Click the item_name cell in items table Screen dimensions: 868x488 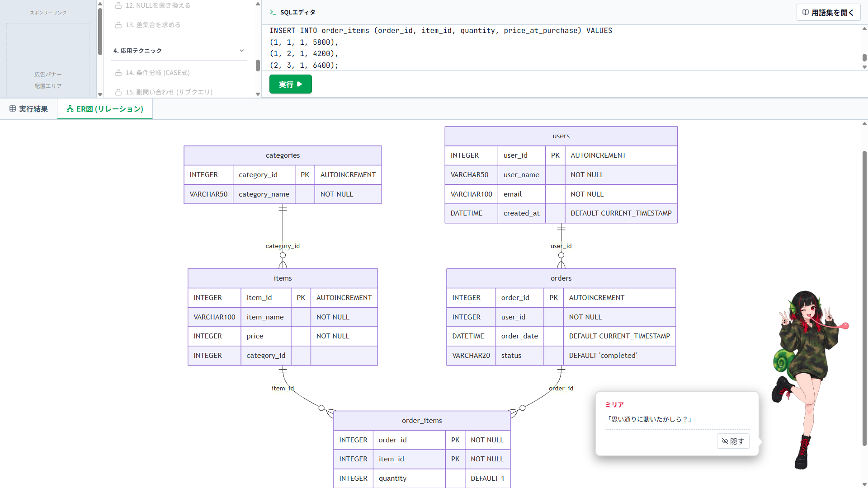tap(266, 317)
